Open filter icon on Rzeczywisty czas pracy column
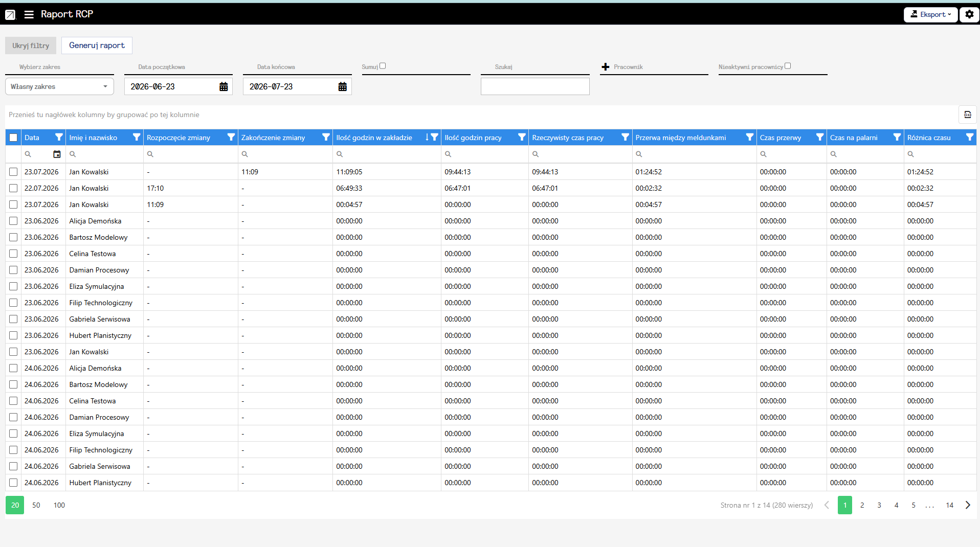This screenshot has height=547, width=980. (625, 137)
